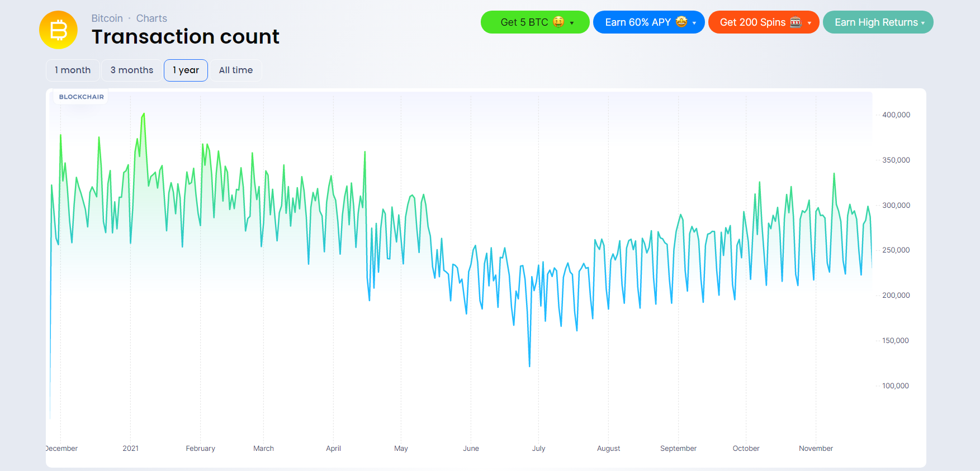Click the 400,000 y-axis label
Image resolution: width=980 pixels, height=471 pixels.
(896, 115)
